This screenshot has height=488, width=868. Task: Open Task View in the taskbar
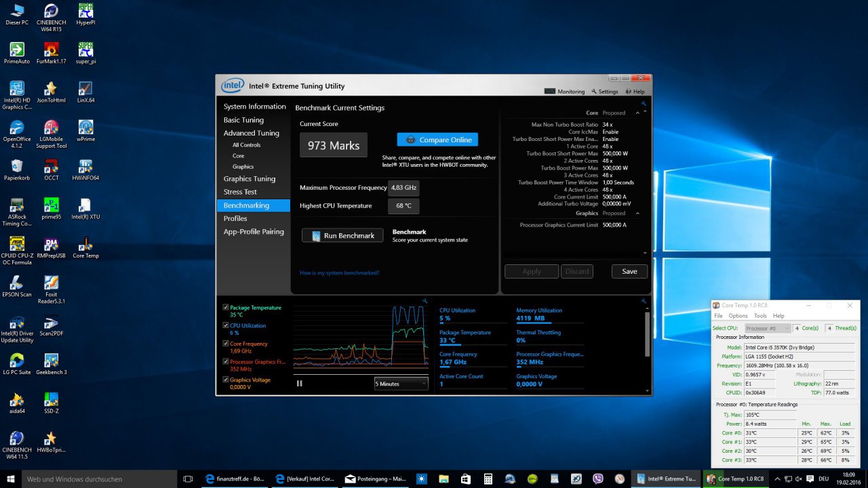click(188, 479)
